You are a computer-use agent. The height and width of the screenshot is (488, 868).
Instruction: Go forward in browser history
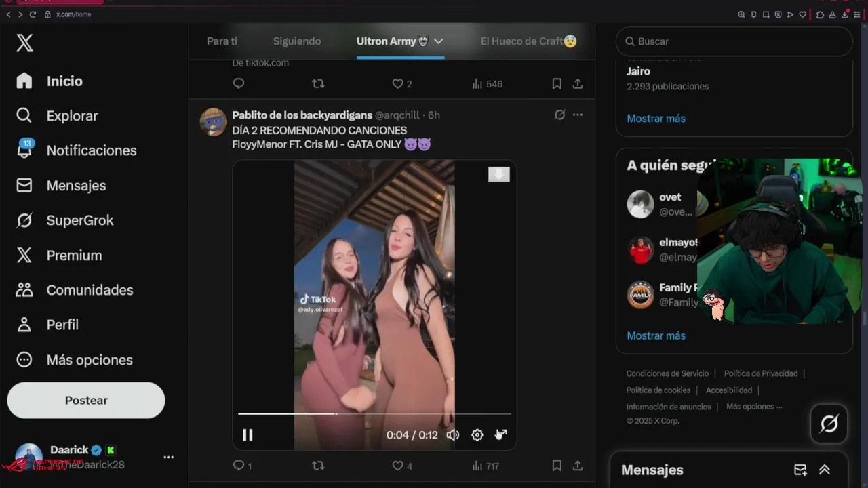pos(20,14)
